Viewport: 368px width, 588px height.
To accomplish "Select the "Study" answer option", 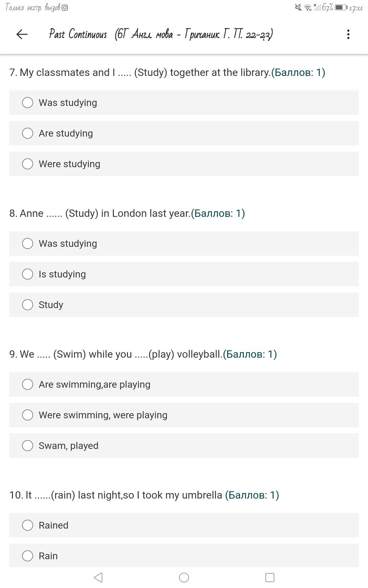I will [28, 305].
